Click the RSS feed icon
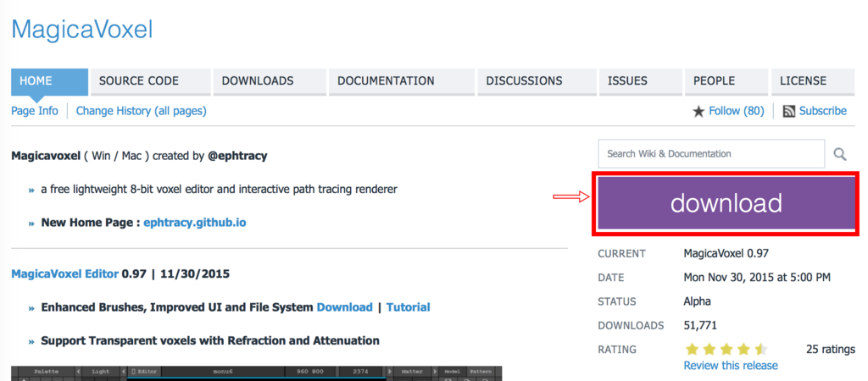The width and height of the screenshot is (868, 381). tap(789, 112)
